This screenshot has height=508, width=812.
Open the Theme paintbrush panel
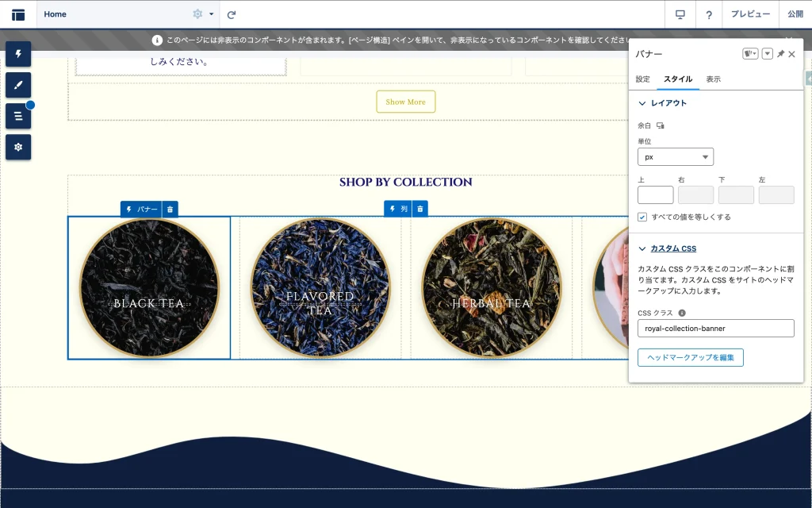[x=18, y=85]
